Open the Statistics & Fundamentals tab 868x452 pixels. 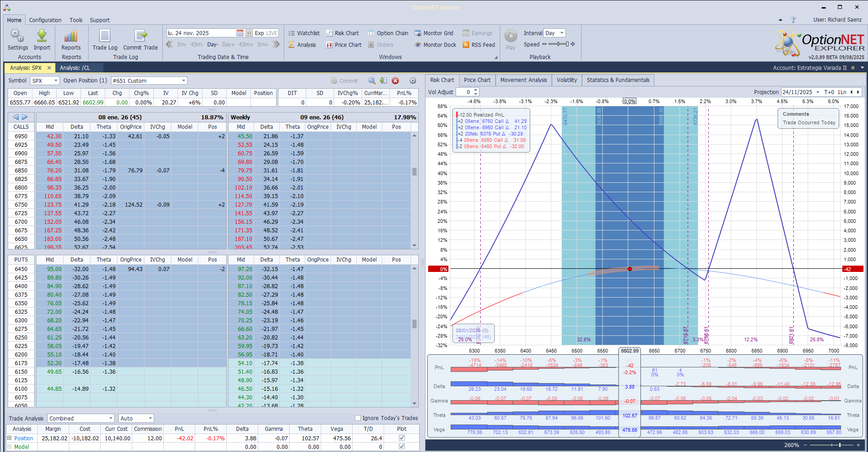618,80
